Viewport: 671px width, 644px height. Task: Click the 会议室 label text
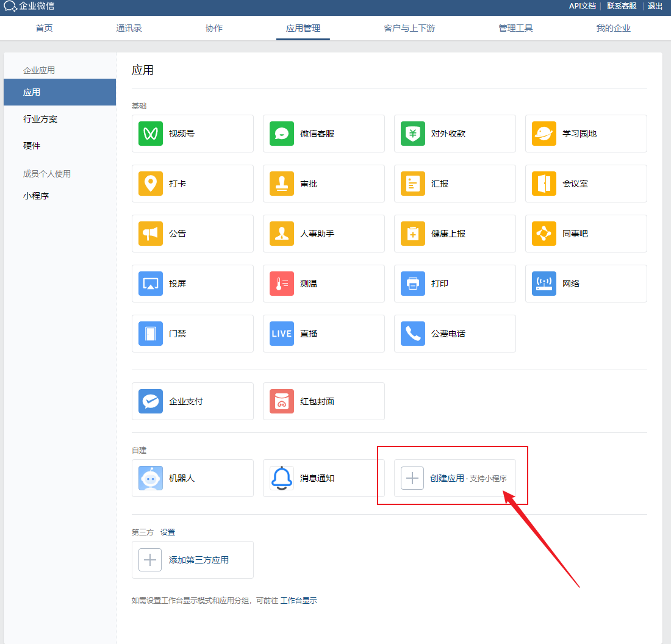[x=575, y=184]
